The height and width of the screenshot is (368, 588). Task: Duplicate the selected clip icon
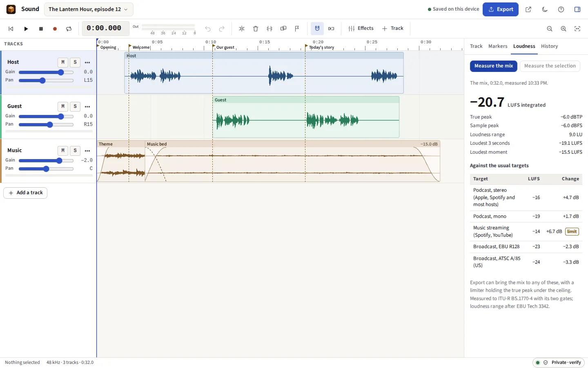[x=283, y=29]
